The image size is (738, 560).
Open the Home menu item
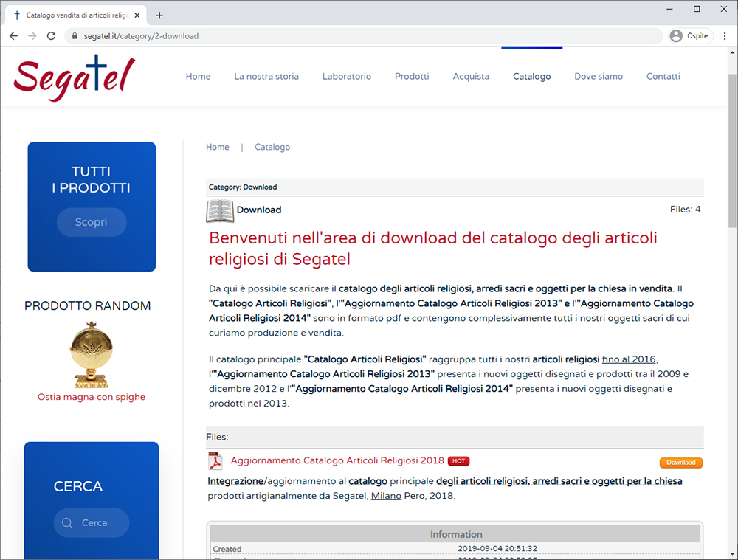[198, 76]
